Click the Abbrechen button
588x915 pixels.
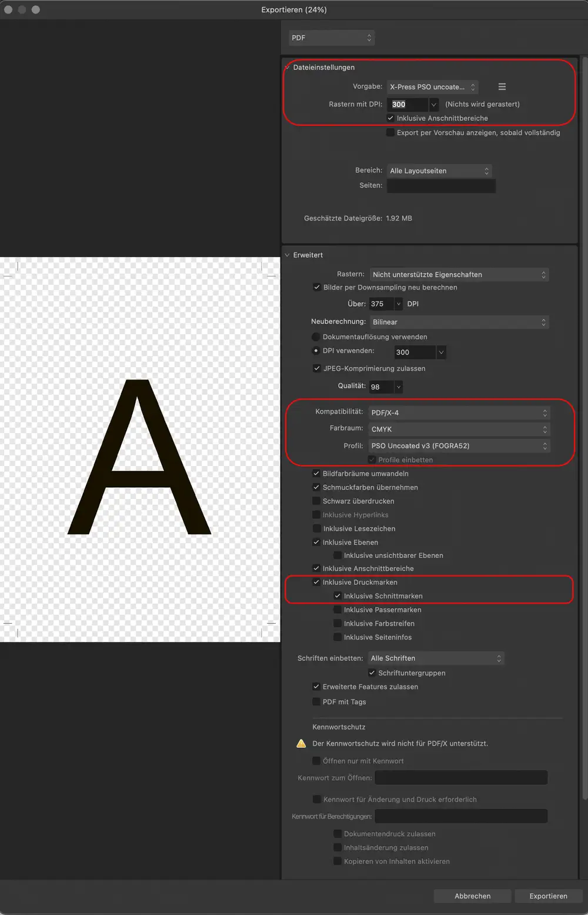tap(472, 896)
